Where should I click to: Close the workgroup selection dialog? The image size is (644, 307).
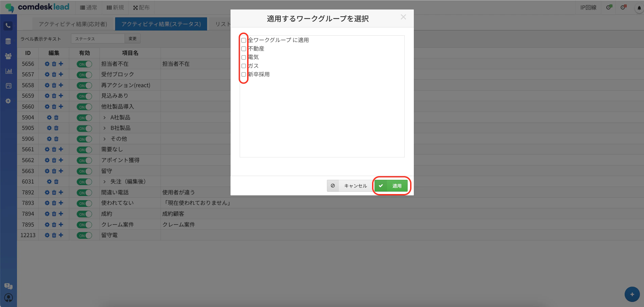click(403, 17)
